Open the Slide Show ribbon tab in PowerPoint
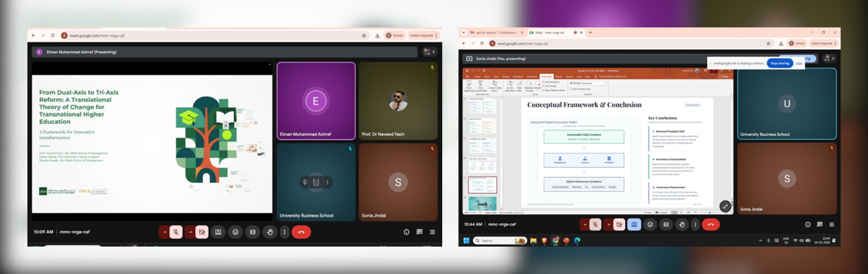 [x=546, y=76]
